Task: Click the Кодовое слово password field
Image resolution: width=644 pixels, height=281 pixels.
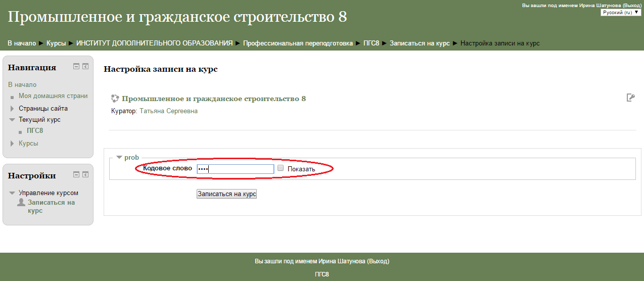Action: pyautogui.click(x=235, y=169)
